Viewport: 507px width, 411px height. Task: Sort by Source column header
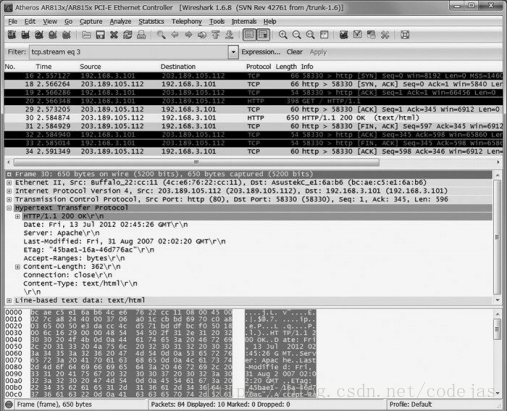pos(90,66)
